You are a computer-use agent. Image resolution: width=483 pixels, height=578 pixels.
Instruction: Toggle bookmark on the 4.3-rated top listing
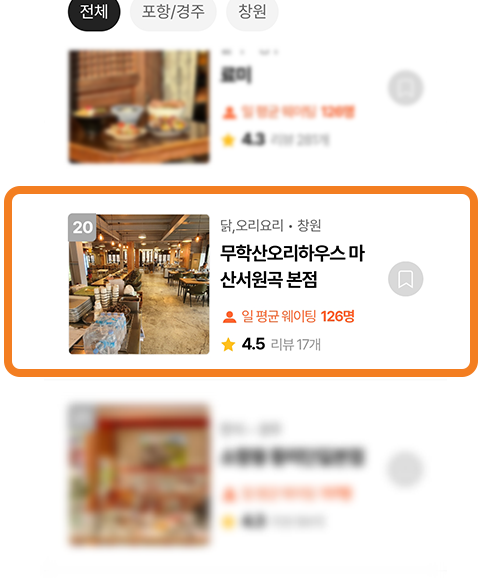406,88
